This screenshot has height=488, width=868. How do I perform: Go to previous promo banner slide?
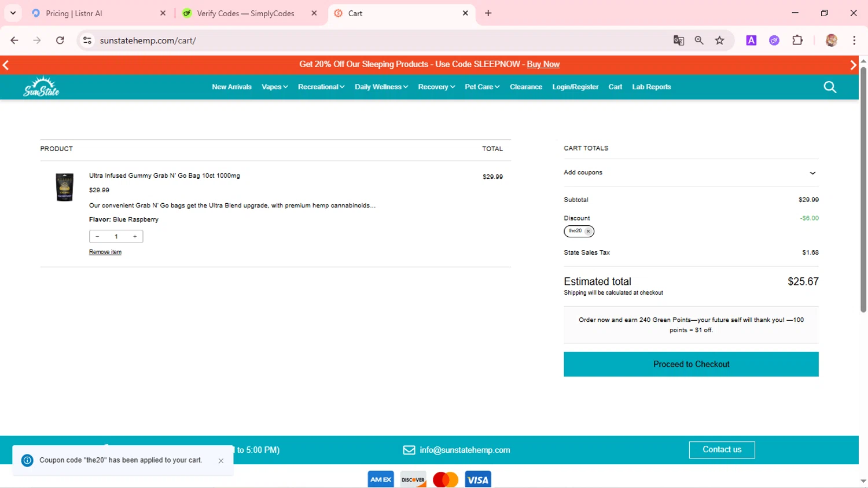(6, 65)
